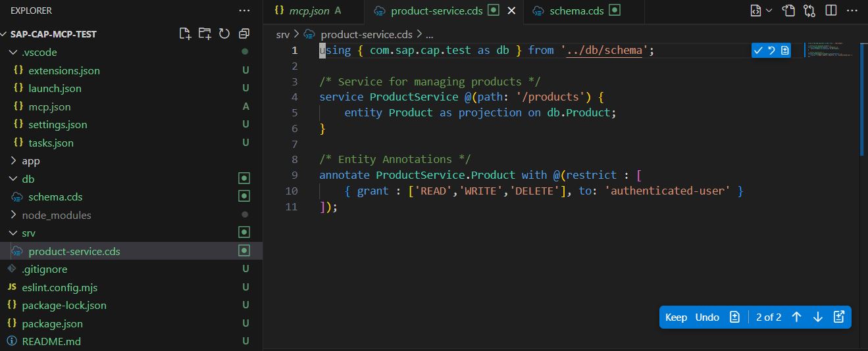The height and width of the screenshot is (351, 868).
Task: Click Undo in the bottom review toolbar
Action: [707, 317]
